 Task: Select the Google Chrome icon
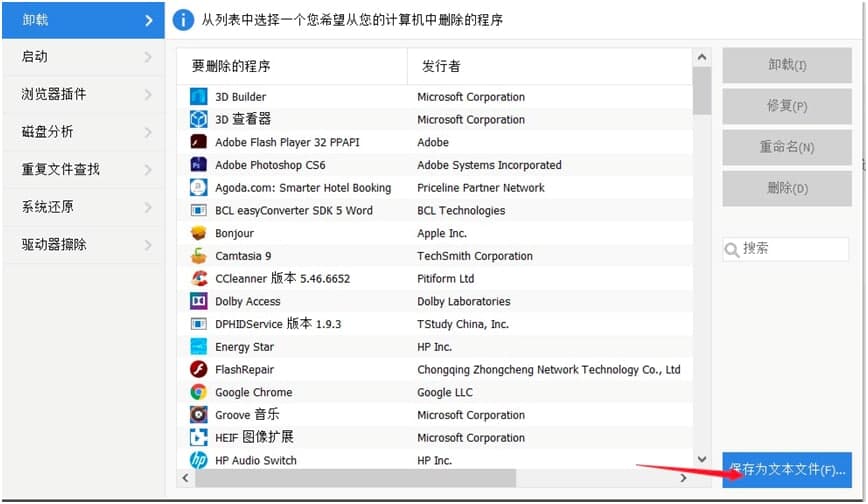198,393
